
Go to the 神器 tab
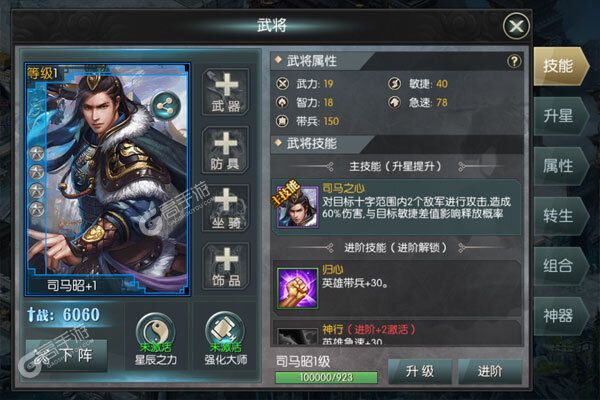coord(560,316)
